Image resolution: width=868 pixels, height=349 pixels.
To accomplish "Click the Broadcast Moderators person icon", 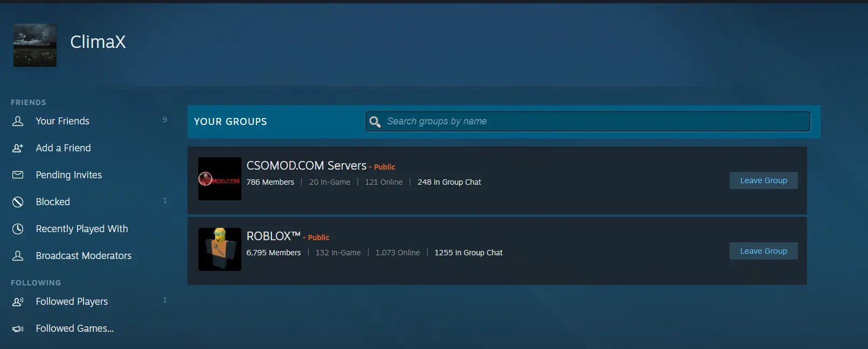I will click(x=18, y=256).
